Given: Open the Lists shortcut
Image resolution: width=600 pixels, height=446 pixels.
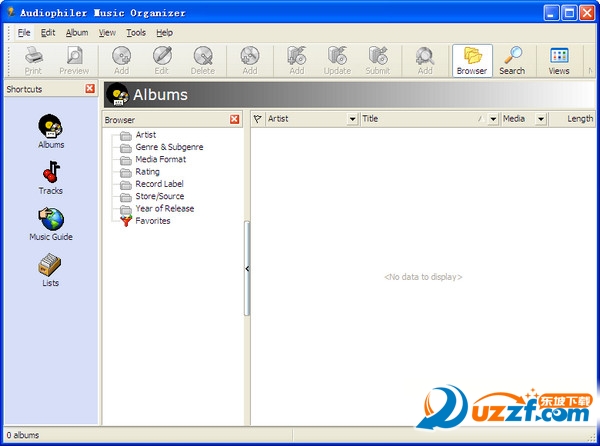Looking at the screenshot, I should [50, 270].
